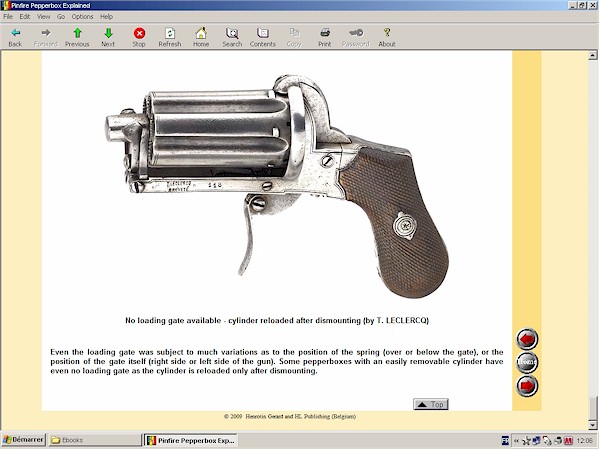
Task: Open the View menu
Action: pyautogui.click(x=43, y=16)
